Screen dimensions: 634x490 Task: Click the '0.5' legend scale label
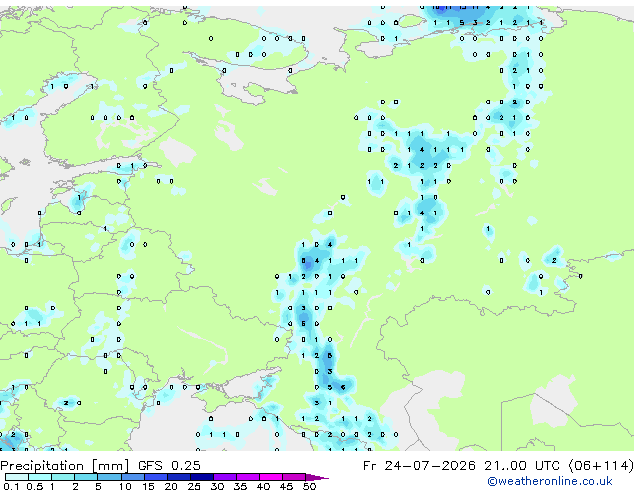pos(35,486)
